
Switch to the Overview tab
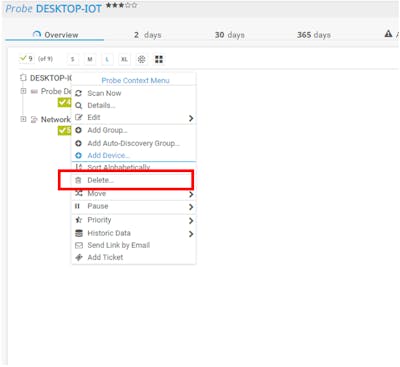coord(55,35)
